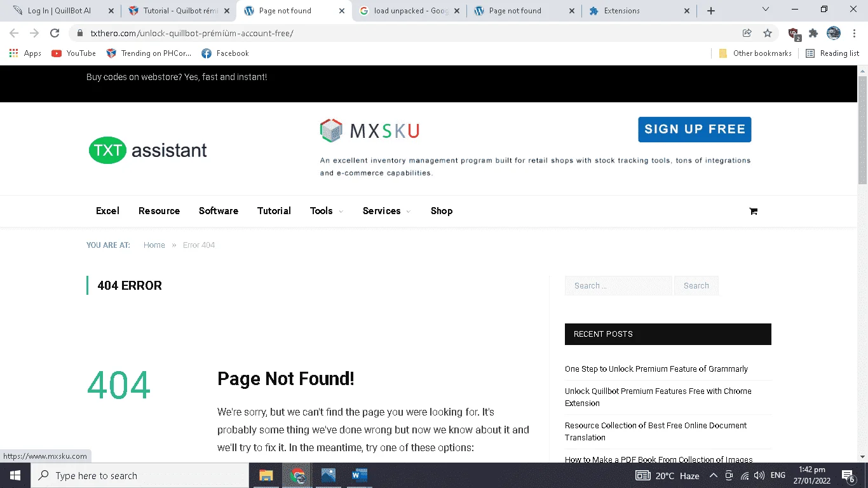Screen dimensions: 868x488
Task: Open How to Make a PDF Book post
Action: (x=659, y=459)
